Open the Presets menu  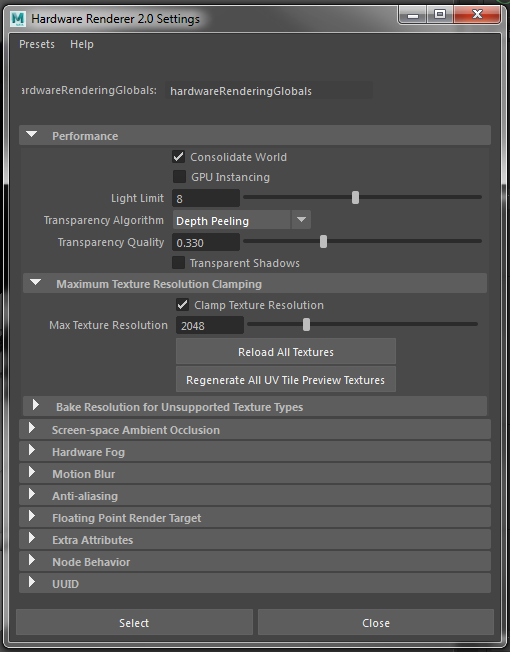click(37, 44)
